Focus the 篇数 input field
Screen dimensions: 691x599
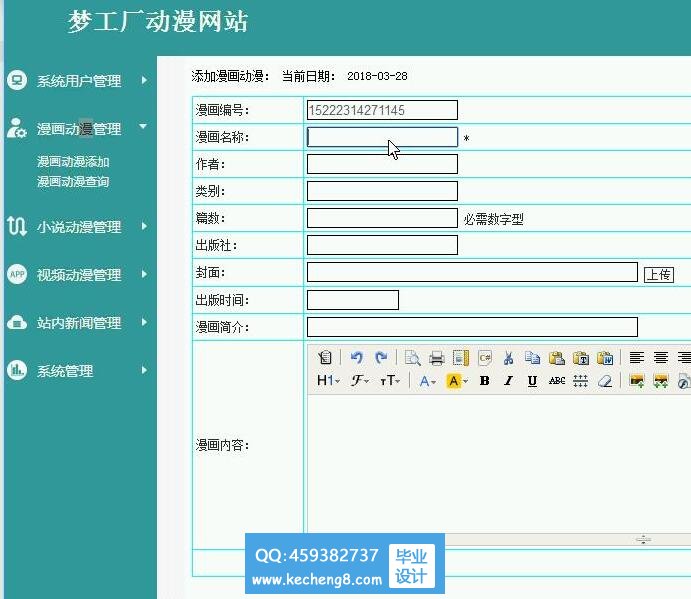click(x=382, y=218)
